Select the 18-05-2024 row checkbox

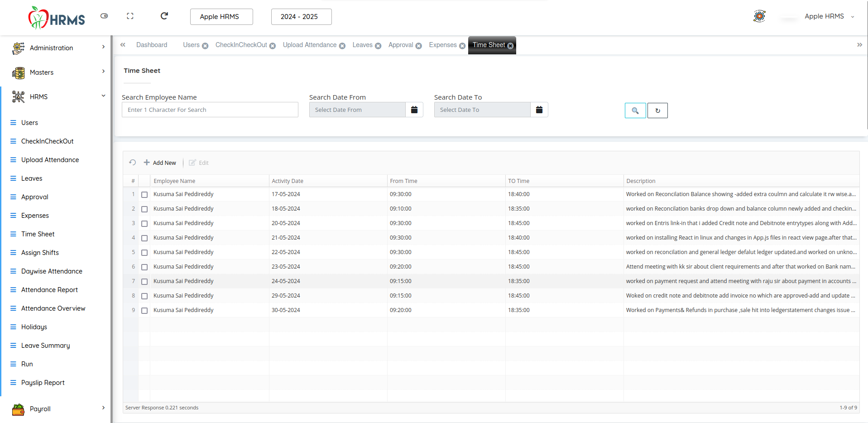click(144, 209)
